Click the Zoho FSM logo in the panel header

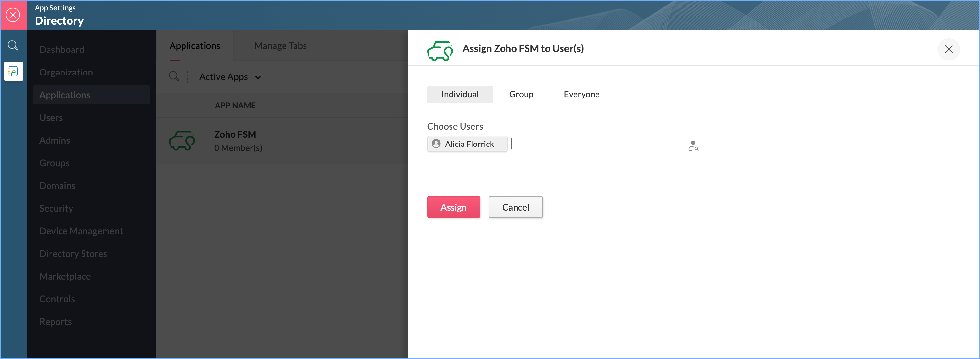pyautogui.click(x=440, y=51)
